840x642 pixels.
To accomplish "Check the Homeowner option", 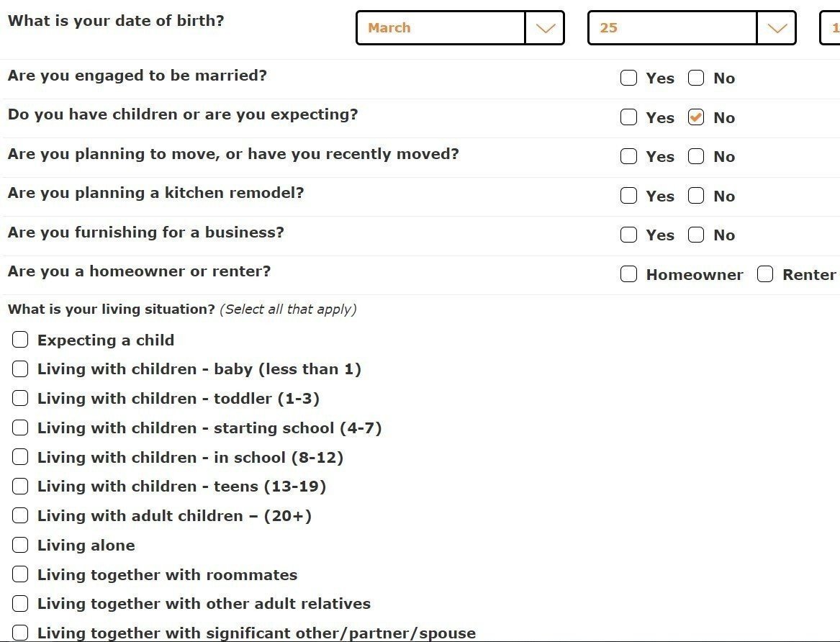I will click(x=628, y=274).
